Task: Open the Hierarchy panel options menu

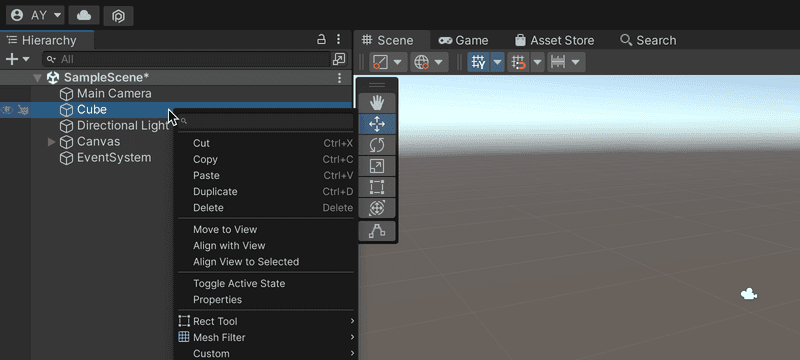Action: click(338, 39)
